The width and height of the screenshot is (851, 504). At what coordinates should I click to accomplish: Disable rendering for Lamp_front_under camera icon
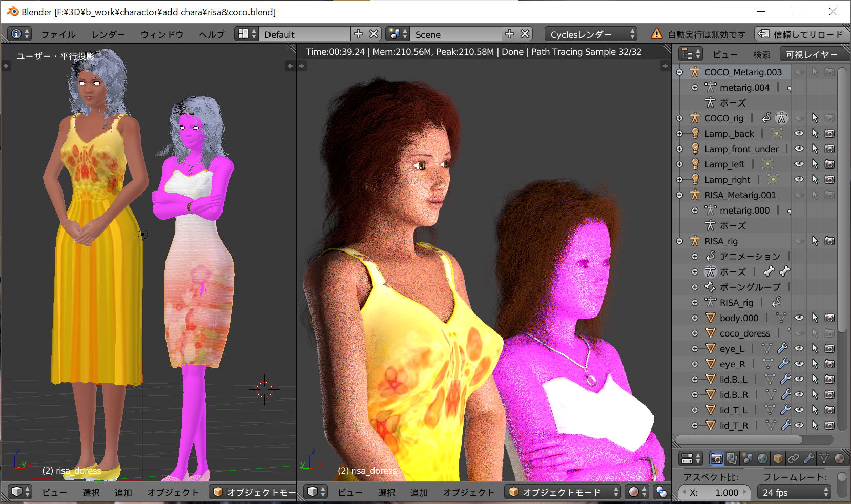[829, 149]
